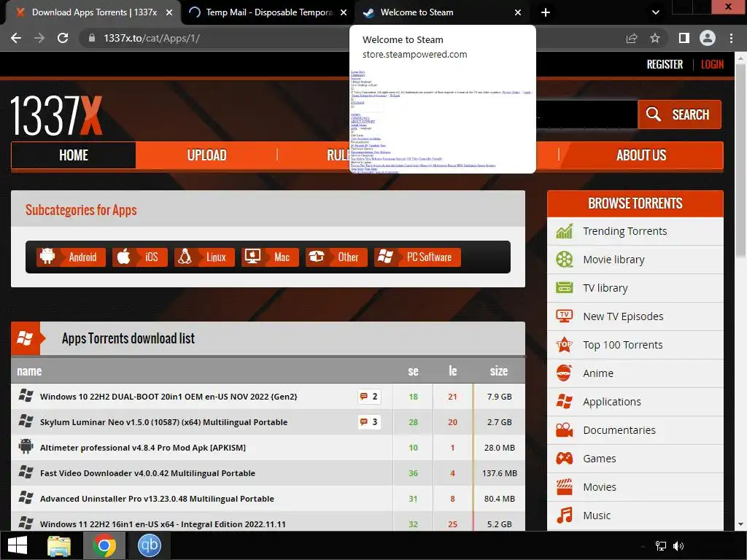
Task: Close the Temp Mail tab
Action: [x=344, y=12]
